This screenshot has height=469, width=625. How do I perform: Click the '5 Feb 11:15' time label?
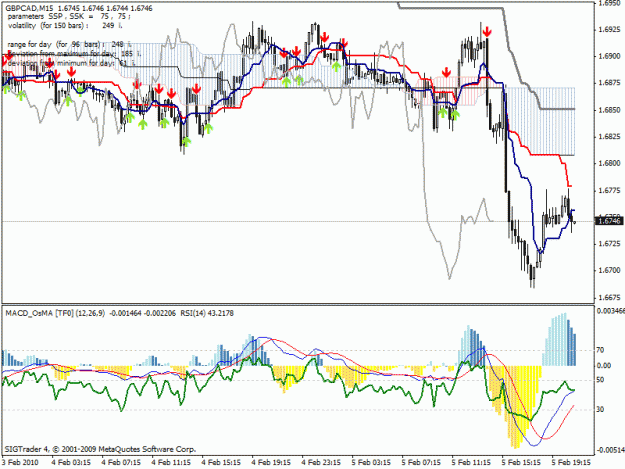pyautogui.click(x=472, y=462)
